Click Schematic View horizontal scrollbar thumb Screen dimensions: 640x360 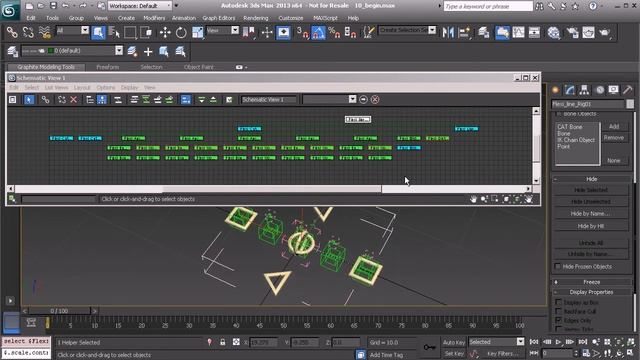tap(272, 189)
